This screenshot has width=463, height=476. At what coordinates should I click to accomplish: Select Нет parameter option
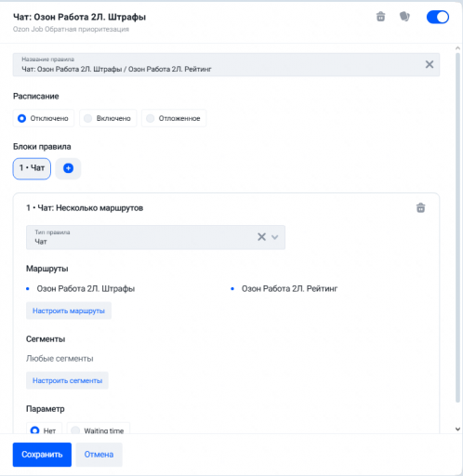click(44, 430)
